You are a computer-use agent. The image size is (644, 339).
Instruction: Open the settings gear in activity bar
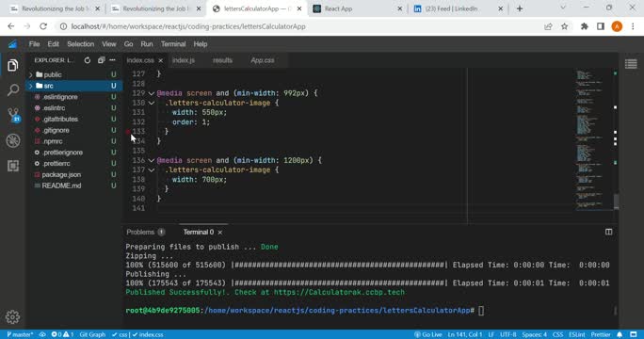point(13,316)
